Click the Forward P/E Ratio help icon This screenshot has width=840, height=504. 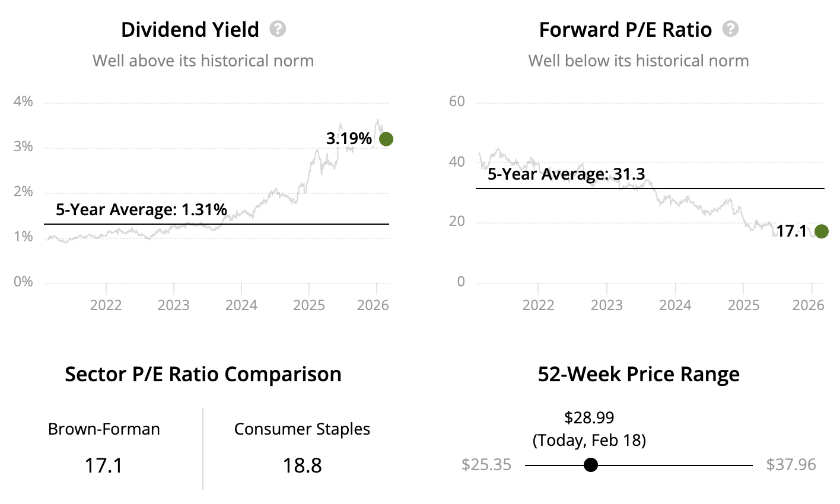pos(730,29)
